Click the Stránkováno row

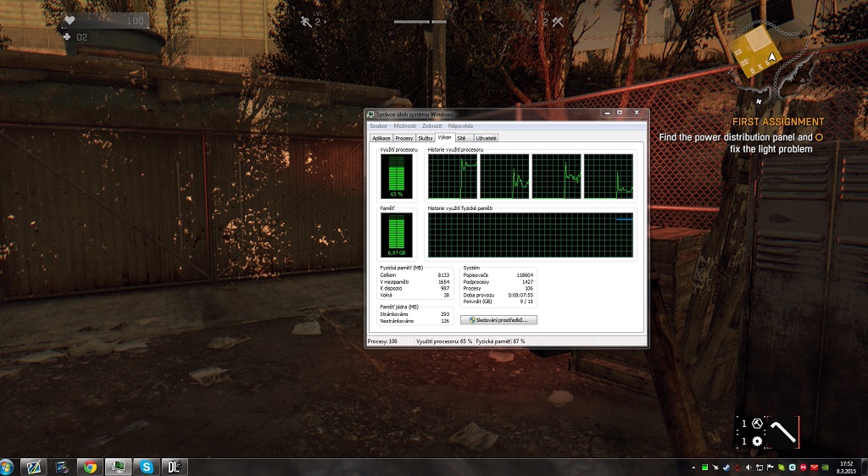pyautogui.click(x=415, y=314)
